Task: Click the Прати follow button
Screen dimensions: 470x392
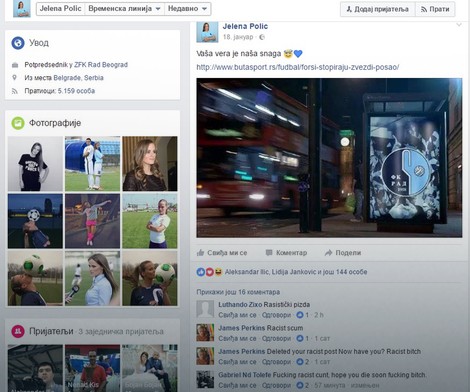Action: pyautogui.click(x=435, y=9)
